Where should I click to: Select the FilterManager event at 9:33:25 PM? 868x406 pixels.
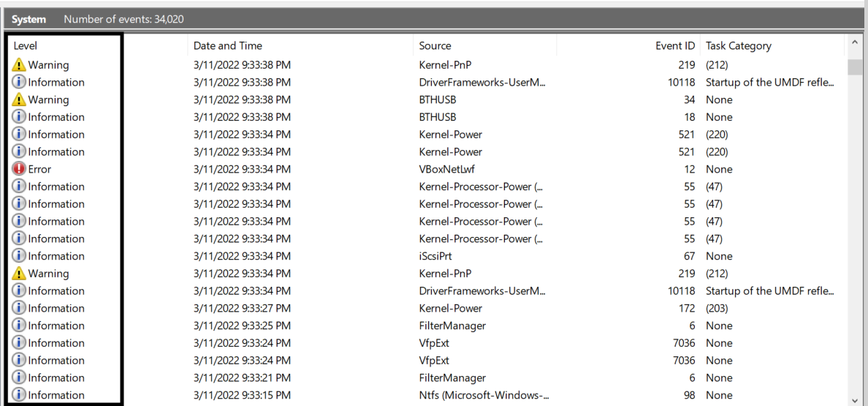pos(452,326)
